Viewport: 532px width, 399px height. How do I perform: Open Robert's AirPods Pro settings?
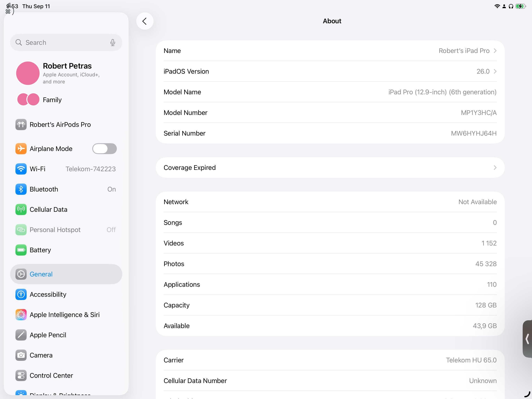click(66, 125)
